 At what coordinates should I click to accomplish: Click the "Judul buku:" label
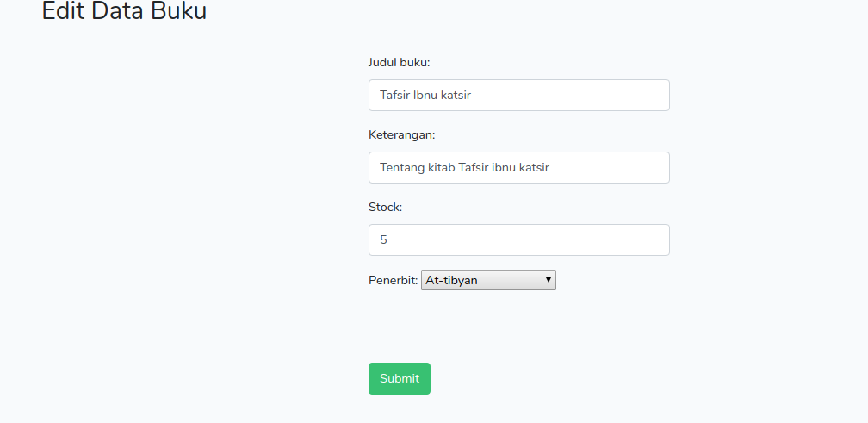tap(399, 63)
